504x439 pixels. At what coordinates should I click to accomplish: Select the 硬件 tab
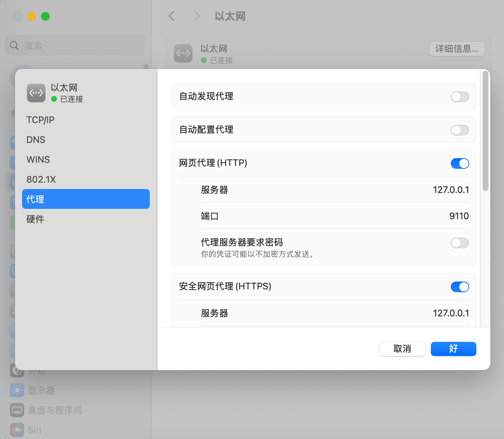pos(86,219)
